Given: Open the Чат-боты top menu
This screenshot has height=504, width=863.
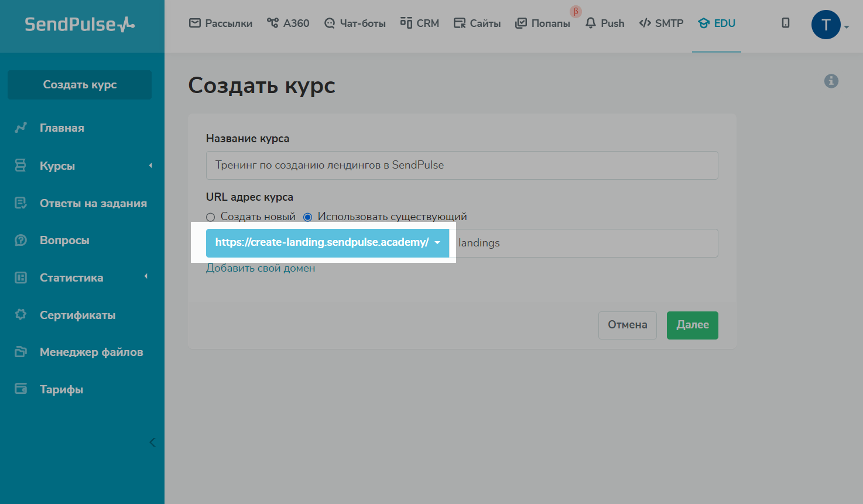Looking at the screenshot, I should tap(355, 23).
